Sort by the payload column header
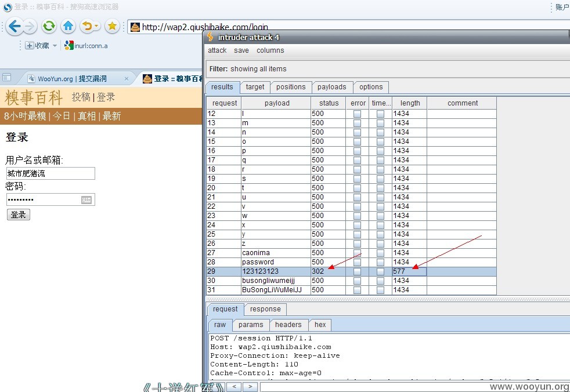This screenshot has width=570, height=392. tap(277, 103)
